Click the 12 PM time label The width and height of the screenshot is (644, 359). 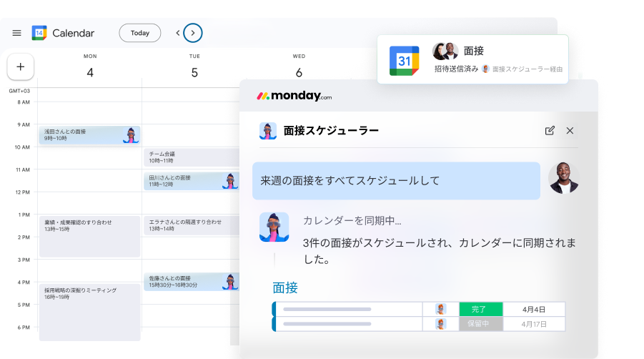[23, 192]
